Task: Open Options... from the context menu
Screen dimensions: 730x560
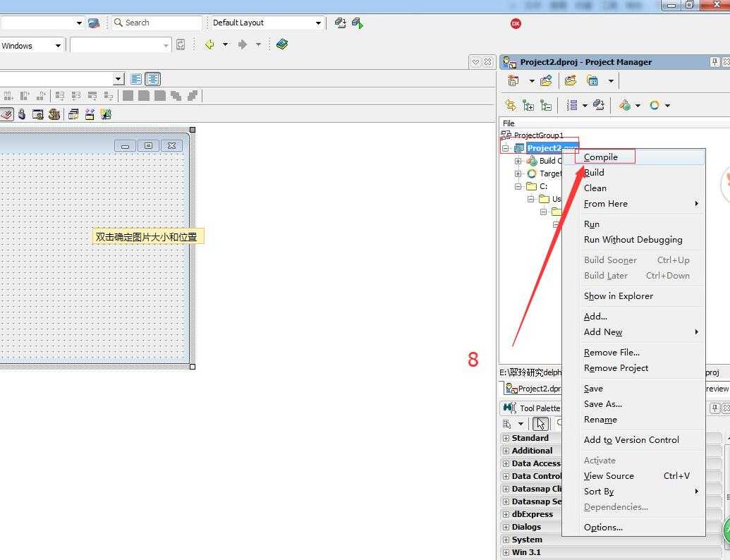Action: (633, 527)
